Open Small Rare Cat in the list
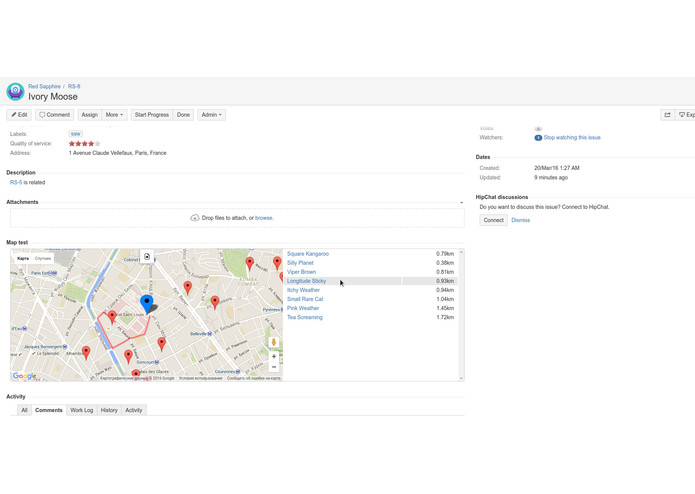Image resolution: width=695 pixels, height=494 pixels. pyautogui.click(x=305, y=299)
